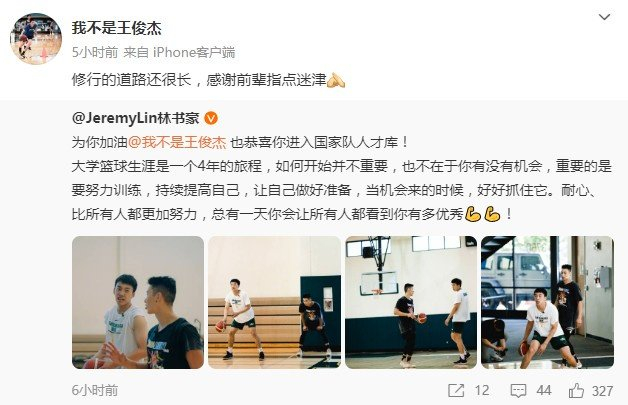View the first photo of two players talking
This screenshot has width=628, height=405.
138,302
